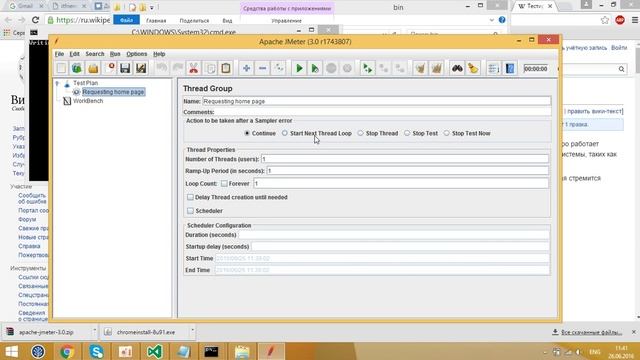Screen dimensions: 640x360
Task: Select the Continue radio button
Action: point(247,133)
